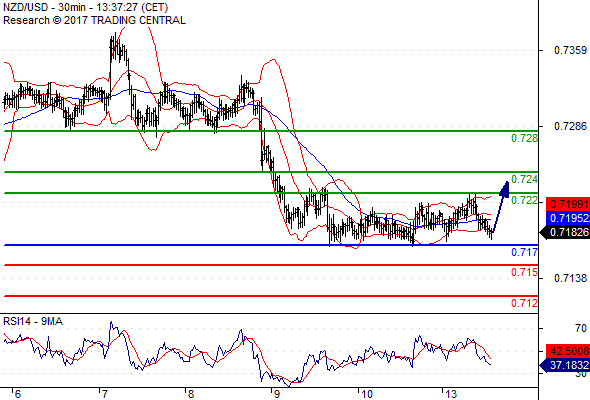This screenshot has height=400, width=590.
Task: Click the green 0.722 resistance label
Action: [524, 200]
